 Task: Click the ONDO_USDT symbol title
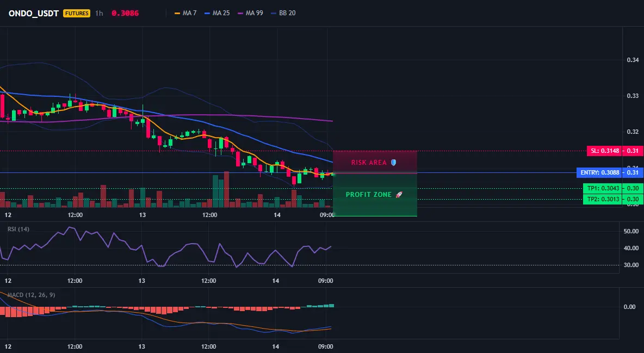(x=34, y=13)
